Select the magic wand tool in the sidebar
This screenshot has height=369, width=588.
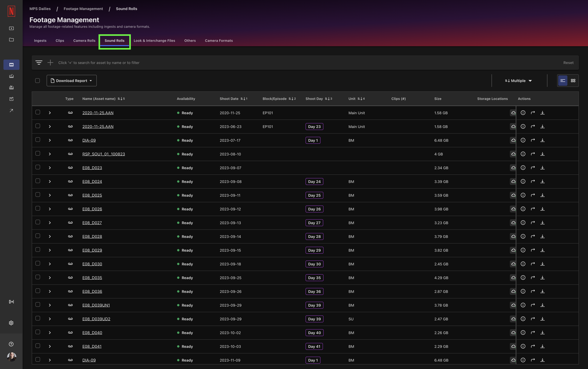click(x=11, y=110)
